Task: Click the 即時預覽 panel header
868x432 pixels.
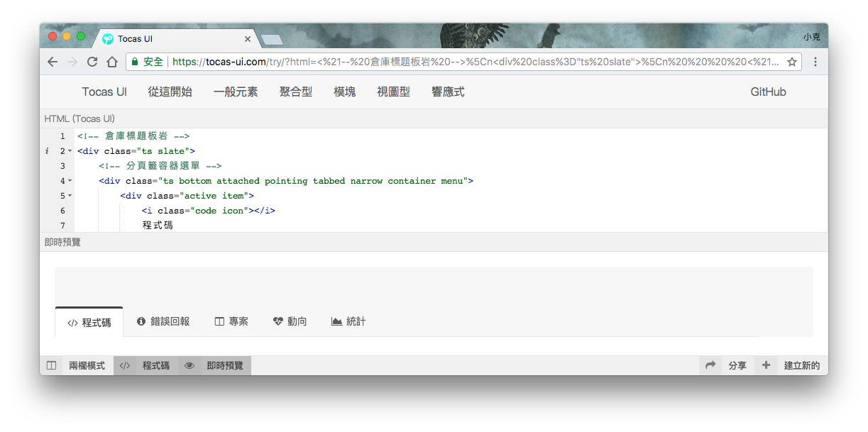Action: [x=434, y=242]
